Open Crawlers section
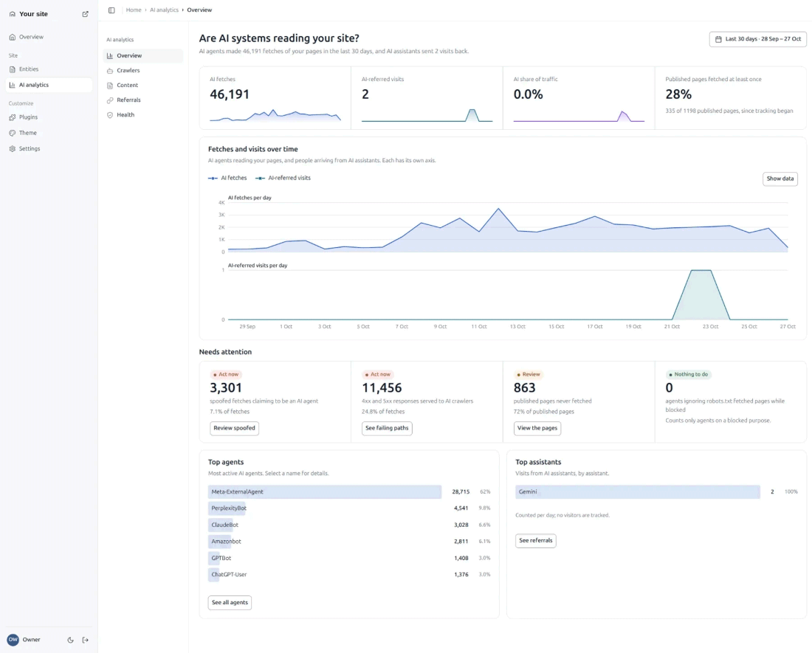 click(143, 70)
